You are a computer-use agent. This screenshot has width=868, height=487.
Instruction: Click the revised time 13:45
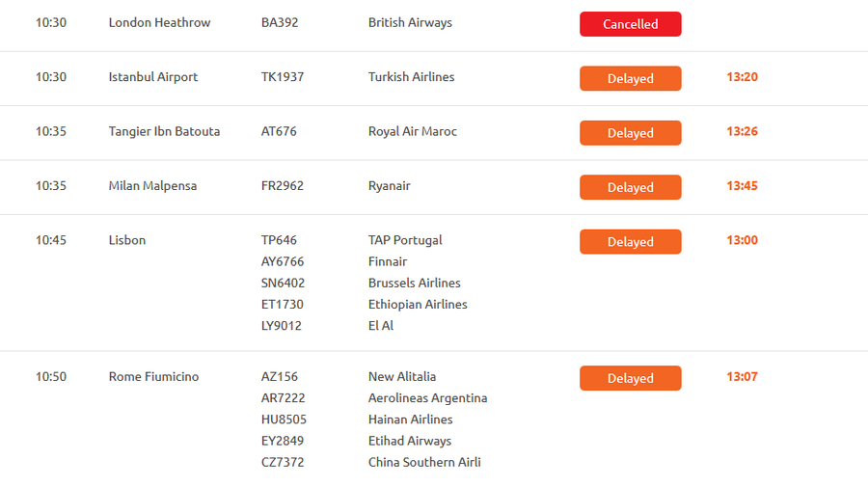743,185
